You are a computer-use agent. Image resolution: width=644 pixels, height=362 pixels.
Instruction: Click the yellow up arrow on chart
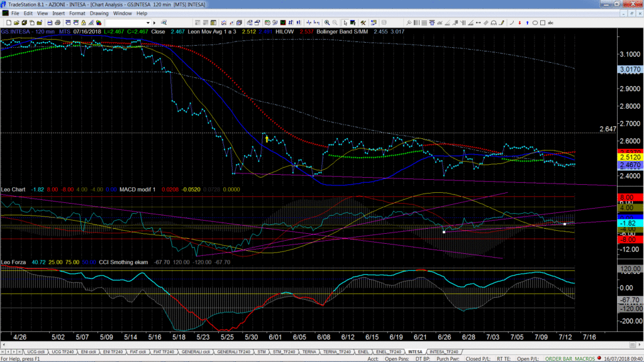(267, 140)
